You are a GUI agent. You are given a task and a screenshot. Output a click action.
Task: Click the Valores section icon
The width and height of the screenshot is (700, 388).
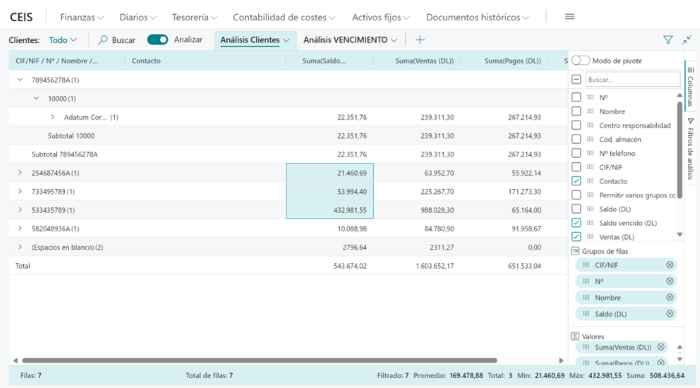point(575,336)
